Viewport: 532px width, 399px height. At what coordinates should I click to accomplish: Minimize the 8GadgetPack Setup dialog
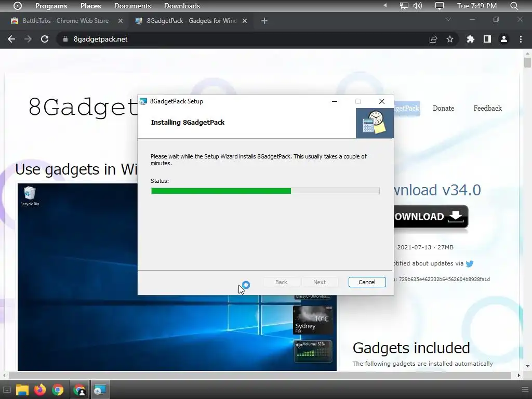point(335,101)
